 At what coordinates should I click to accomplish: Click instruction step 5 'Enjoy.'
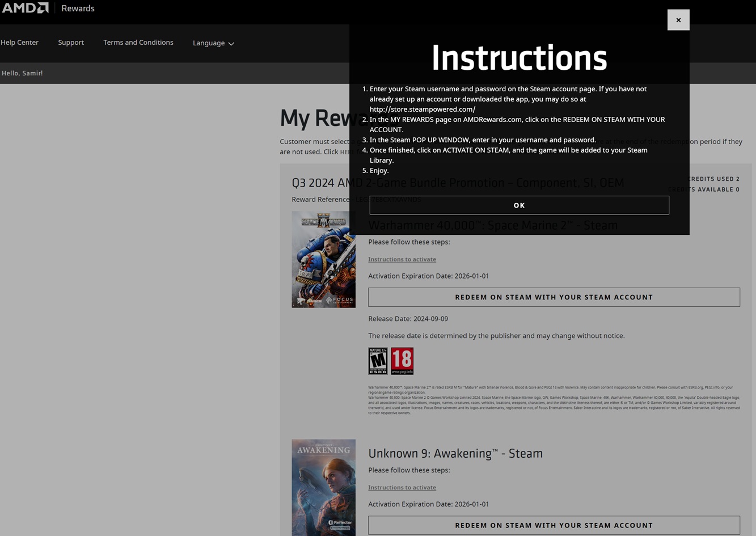pyautogui.click(x=379, y=170)
